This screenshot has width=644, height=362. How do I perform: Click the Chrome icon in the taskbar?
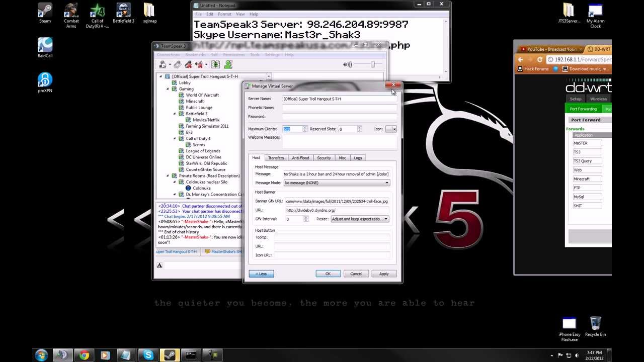pyautogui.click(x=84, y=355)
